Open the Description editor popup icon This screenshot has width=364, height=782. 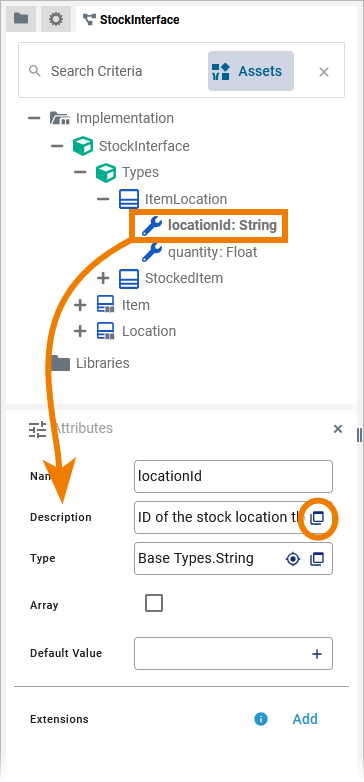click(317, 518)
